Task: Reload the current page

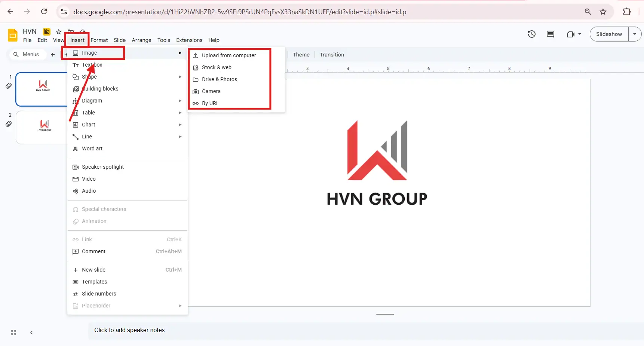Action: tap(44, 12)
